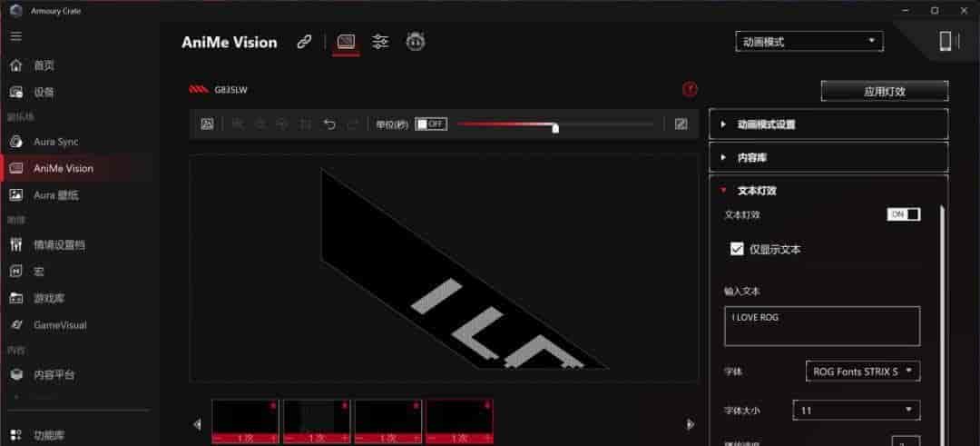Open the 字体 ROG Fonts STRIX dropdown
The height and width of the screenshot is (446, 980).
[863, 372]
